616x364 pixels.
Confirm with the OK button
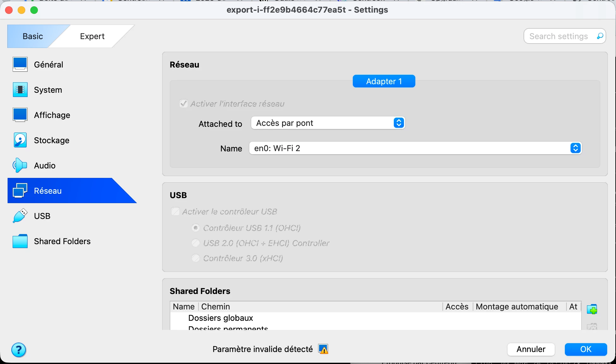click(586, 349)
